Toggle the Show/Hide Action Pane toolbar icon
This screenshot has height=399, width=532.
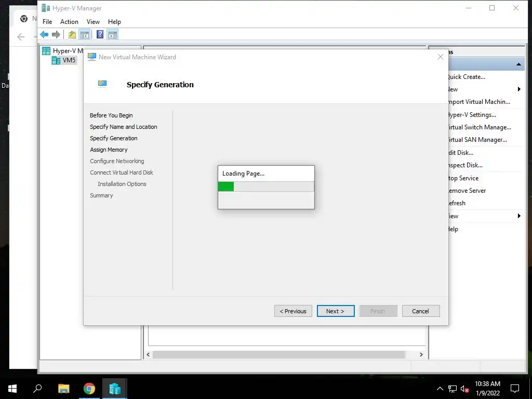point(113,34)
